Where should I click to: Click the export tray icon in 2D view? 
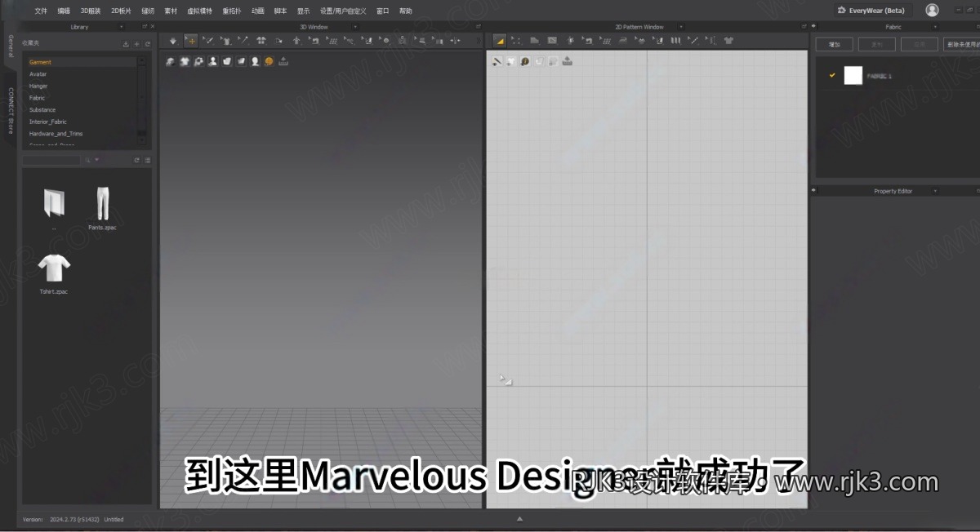pos(568,61)
